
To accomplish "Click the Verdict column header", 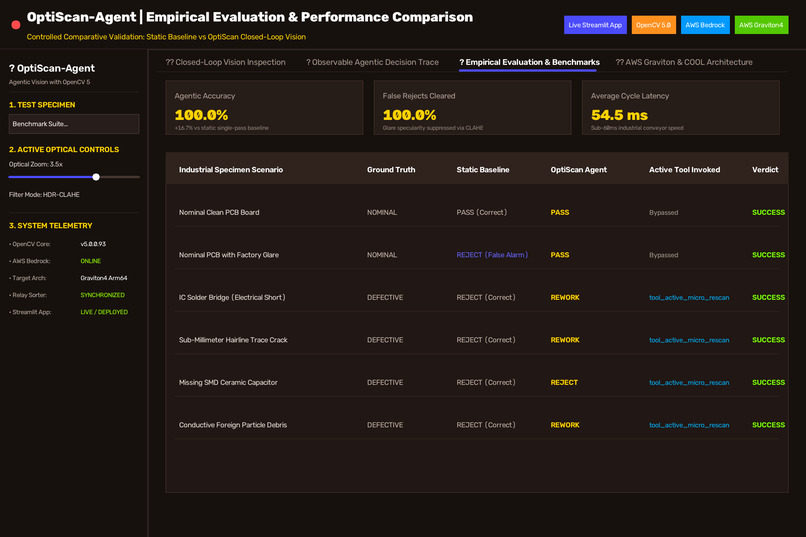I will pyautogui.click(x=765, y=170).
